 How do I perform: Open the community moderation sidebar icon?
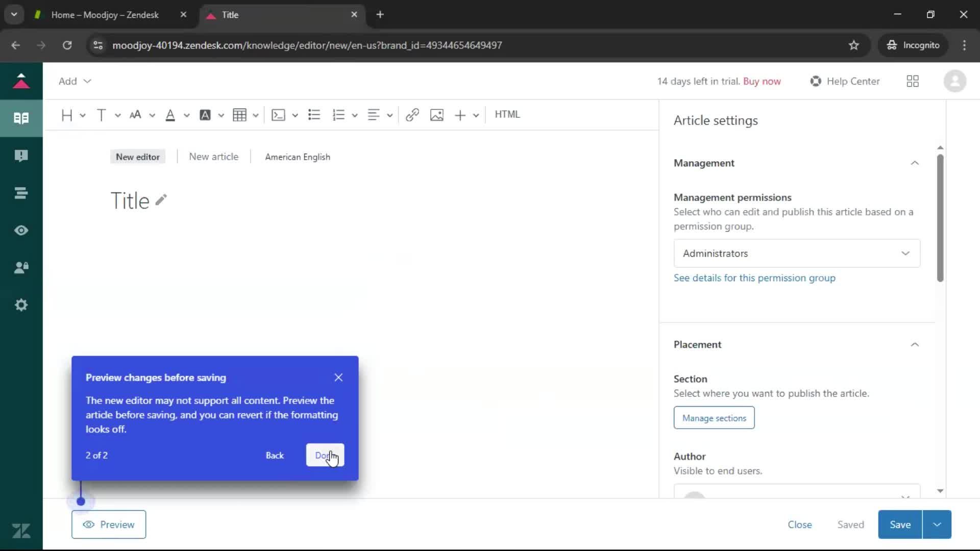pos(21,156)
